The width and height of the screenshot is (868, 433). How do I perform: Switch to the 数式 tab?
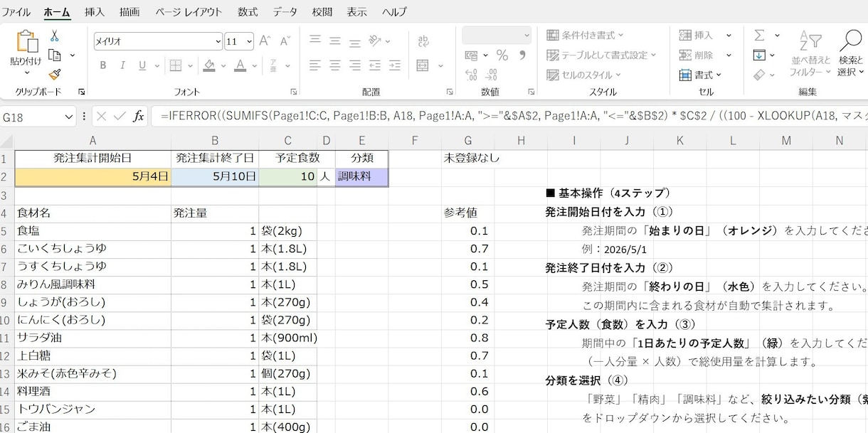248,12
